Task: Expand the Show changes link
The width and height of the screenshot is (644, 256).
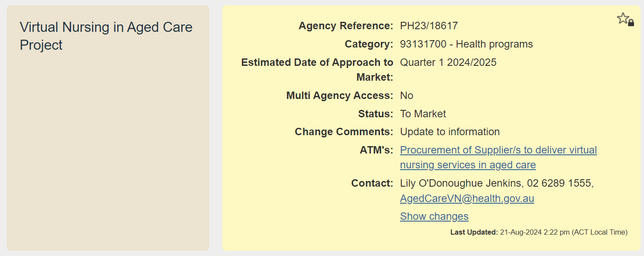Action: tap(434, 216)
